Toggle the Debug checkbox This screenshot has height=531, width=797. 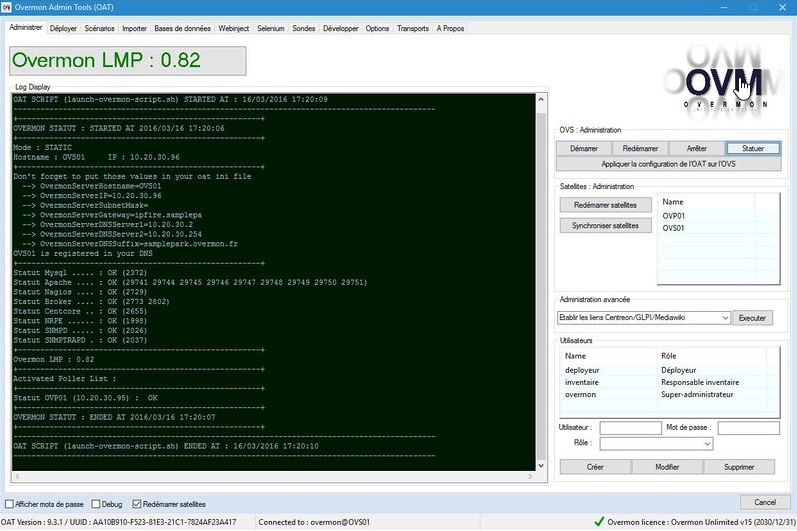tap(97, 504)
